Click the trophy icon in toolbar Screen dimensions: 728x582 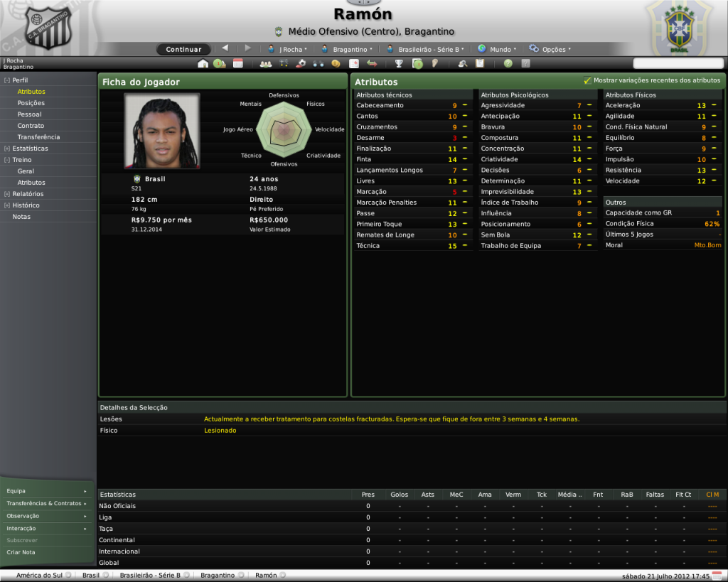click(x=399, y=64)
